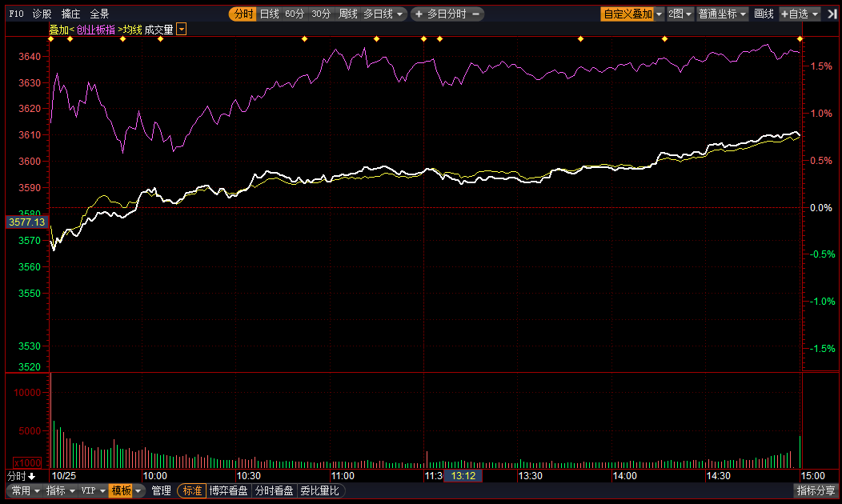Click the 3640 price axis label
This screenshot has width=842, height=504.
(30, 56)
